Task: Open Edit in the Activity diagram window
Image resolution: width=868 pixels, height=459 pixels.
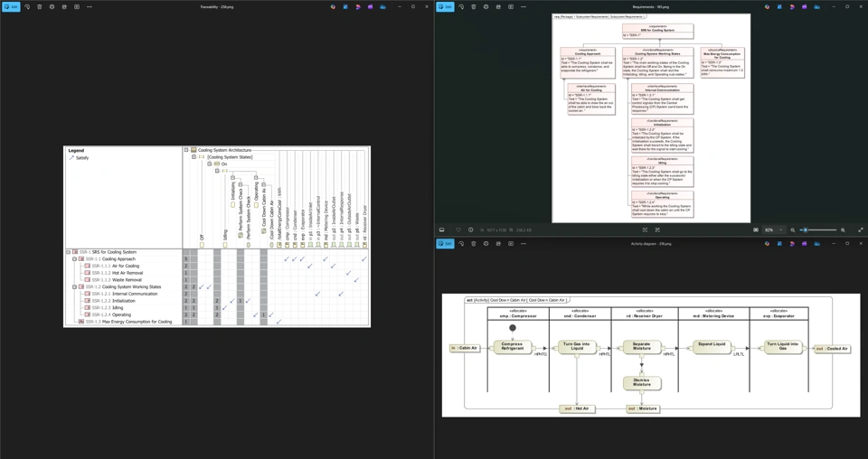Action: pos(445,243)
